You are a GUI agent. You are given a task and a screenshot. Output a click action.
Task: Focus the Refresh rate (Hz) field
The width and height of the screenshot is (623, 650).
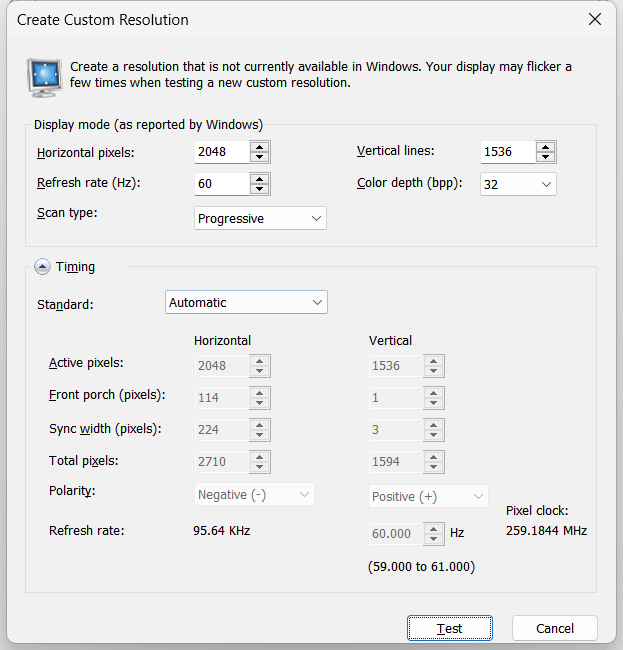point(221,184)
